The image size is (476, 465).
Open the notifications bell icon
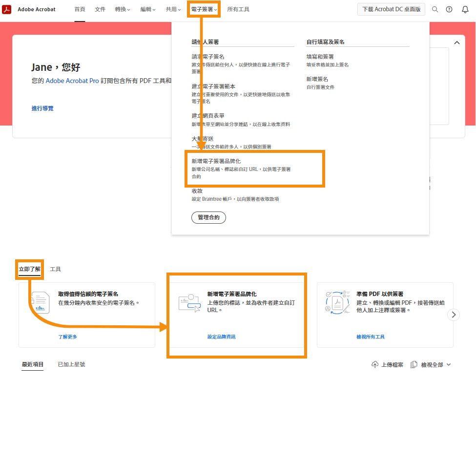click(465, 9)
